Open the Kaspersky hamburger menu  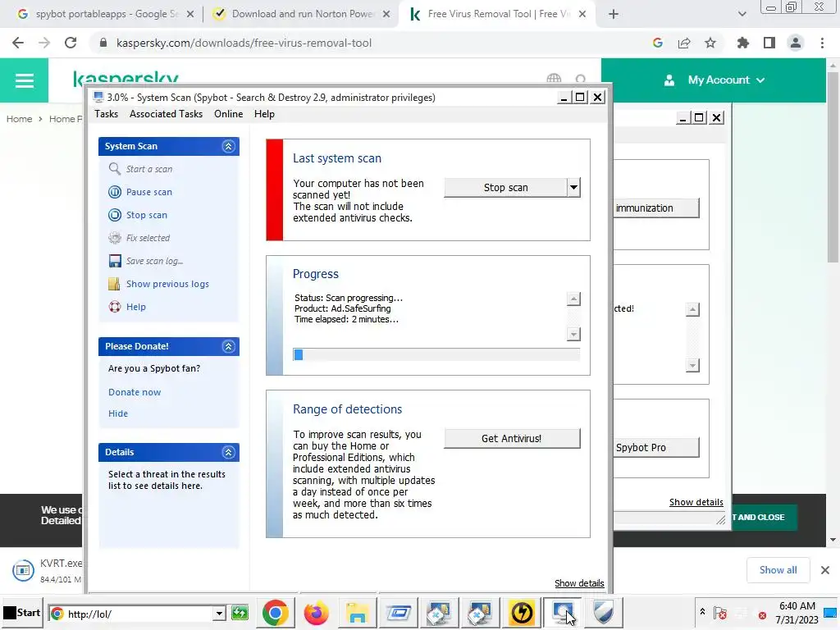pyautogui.click(x=24, y=80)
